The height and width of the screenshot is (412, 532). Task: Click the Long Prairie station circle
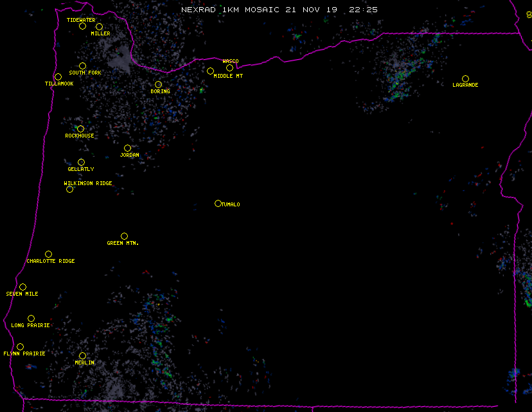point(31,319)
